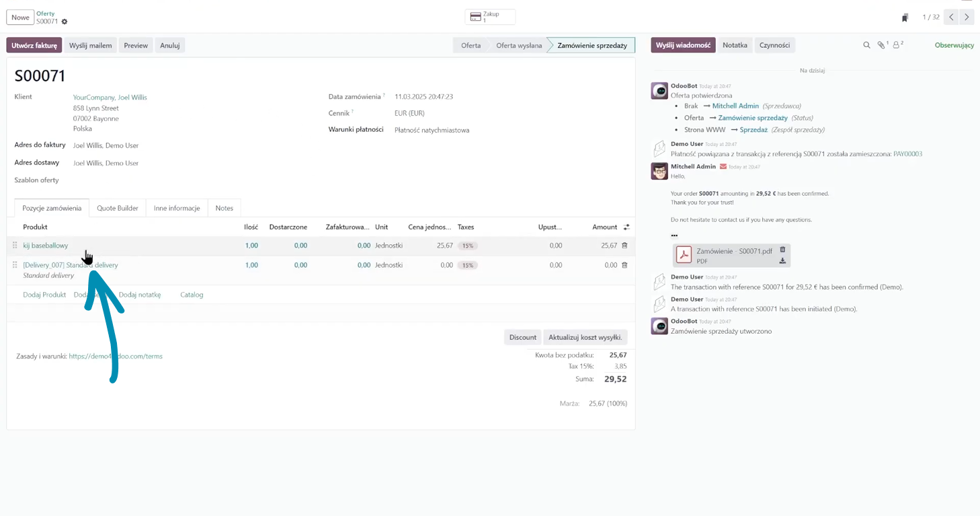
Task: Select the Oferta wysłana status stage
Action: point(519,46)
